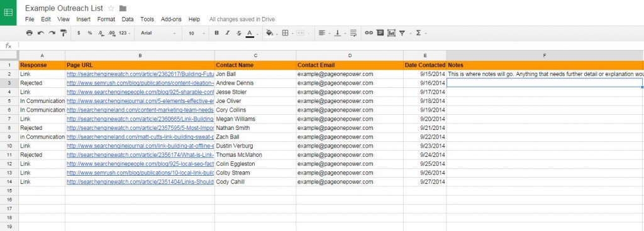Open the fill color paint bucket
The image size is (644, 231).
269,33
